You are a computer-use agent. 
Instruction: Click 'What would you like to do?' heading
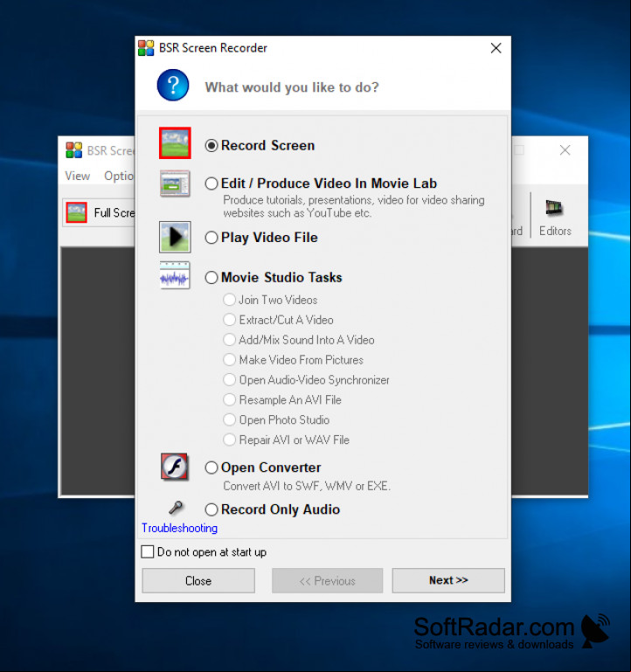[292, 87]
